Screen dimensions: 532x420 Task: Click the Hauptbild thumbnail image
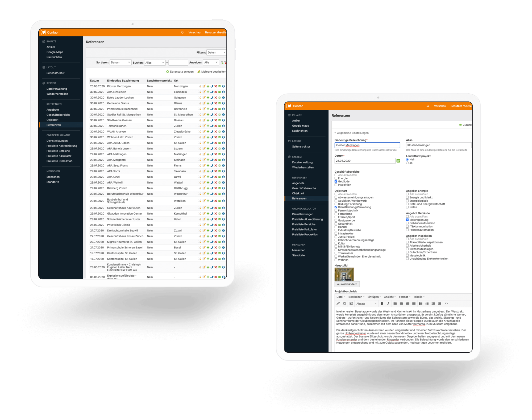click(x=344, y=274)
